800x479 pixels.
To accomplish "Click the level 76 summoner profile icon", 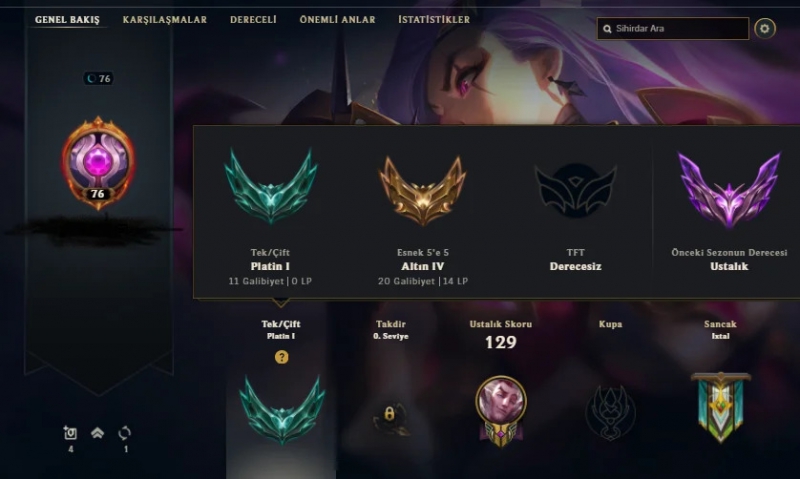I will point(98,163).
